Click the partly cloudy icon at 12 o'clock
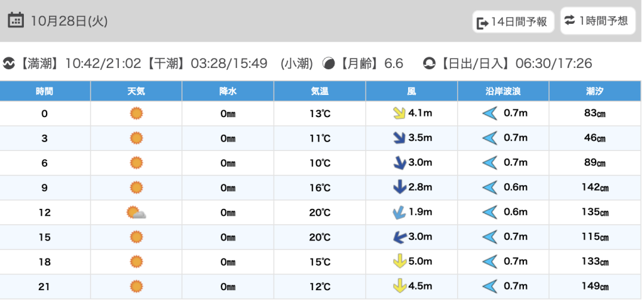 [x=136, y=213]
